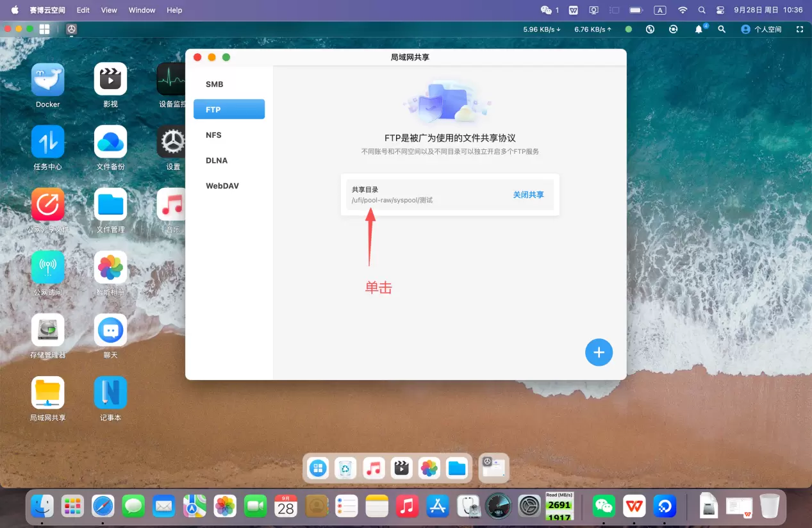Open the 个人空间 account dropdown
812x528 pixels.
point(761,29)
